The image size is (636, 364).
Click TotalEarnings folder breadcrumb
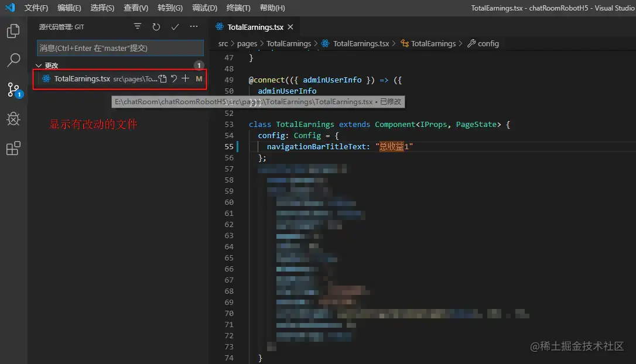point(288,43)
